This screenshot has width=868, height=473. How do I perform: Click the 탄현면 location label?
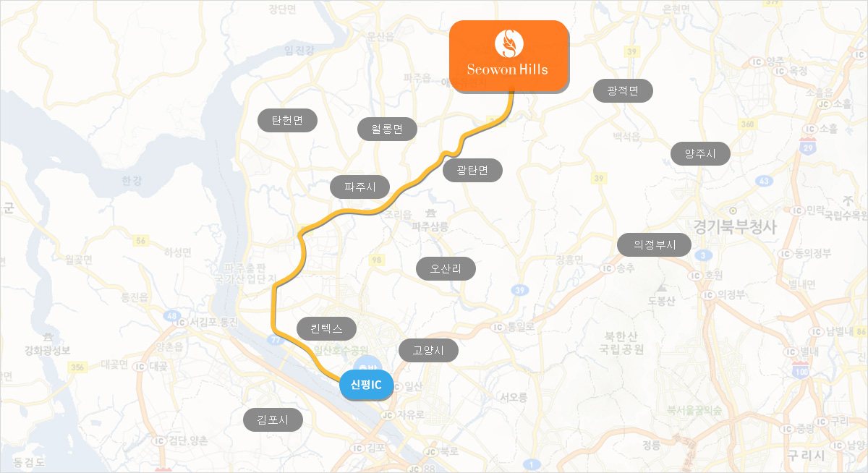[288, 120]
